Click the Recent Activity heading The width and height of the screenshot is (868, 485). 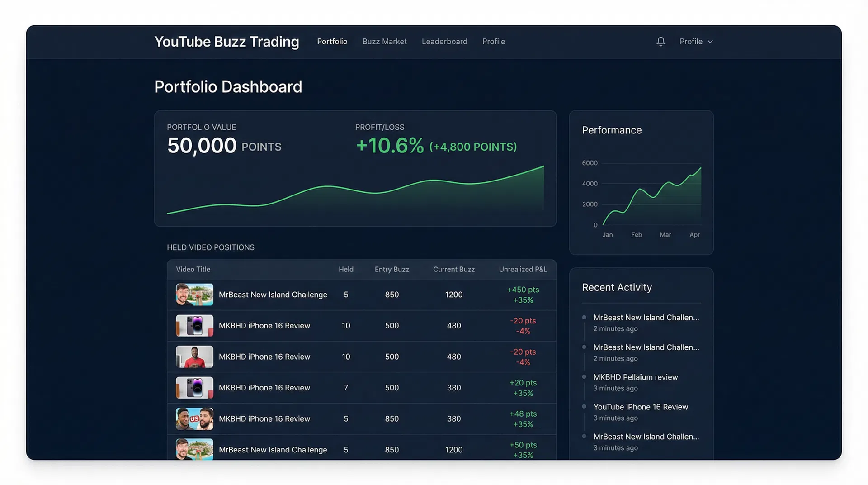(x=617, y=288)
